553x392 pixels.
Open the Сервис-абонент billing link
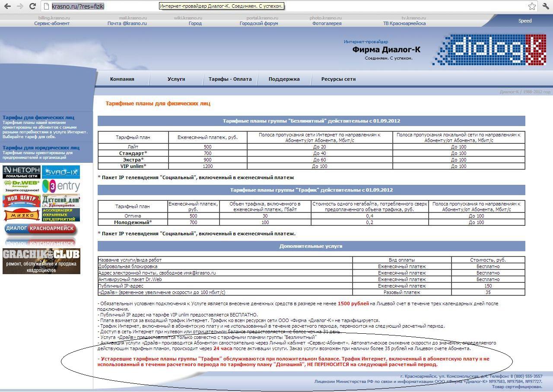pyautogui.click(x=52, y=23)
